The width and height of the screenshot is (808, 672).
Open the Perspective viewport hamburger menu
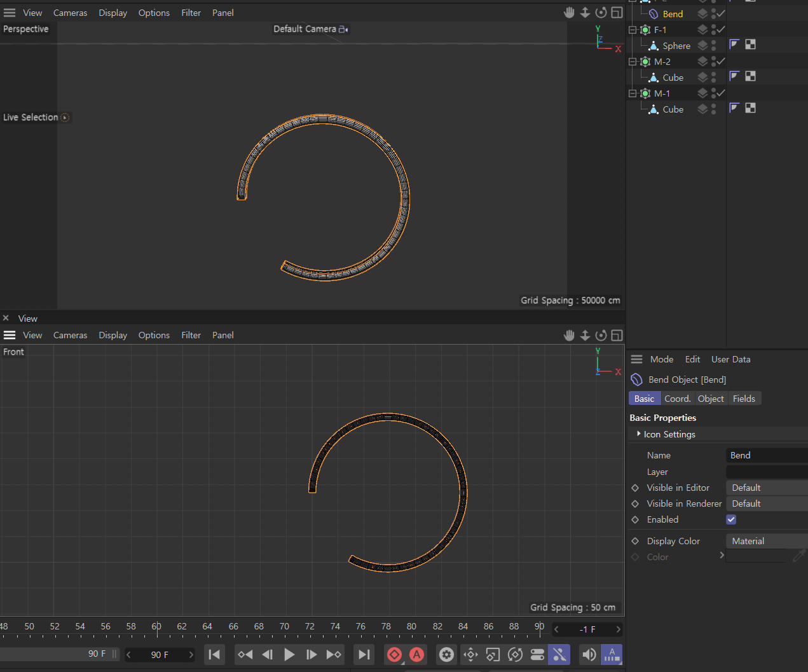click(10, 13)
